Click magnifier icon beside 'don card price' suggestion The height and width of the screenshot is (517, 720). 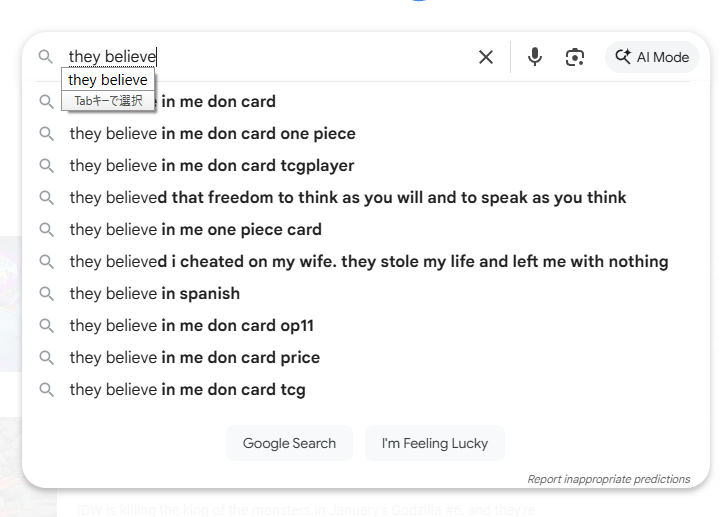tap(46, 357)
